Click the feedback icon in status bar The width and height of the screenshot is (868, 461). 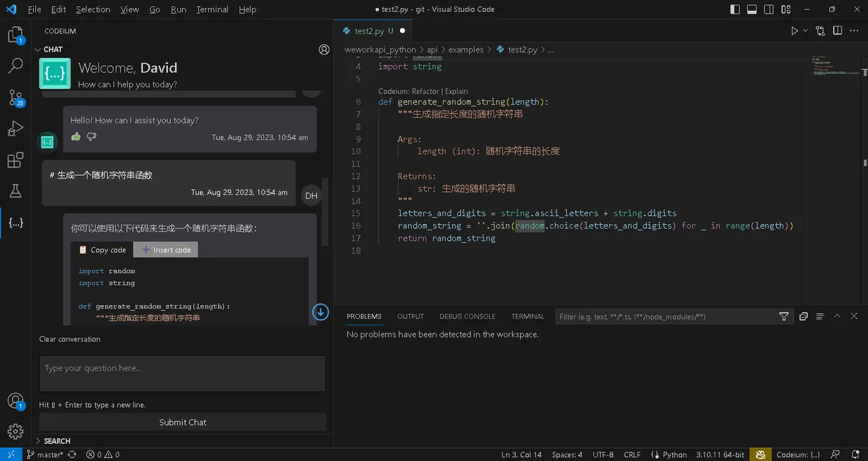tap(835, 455)
